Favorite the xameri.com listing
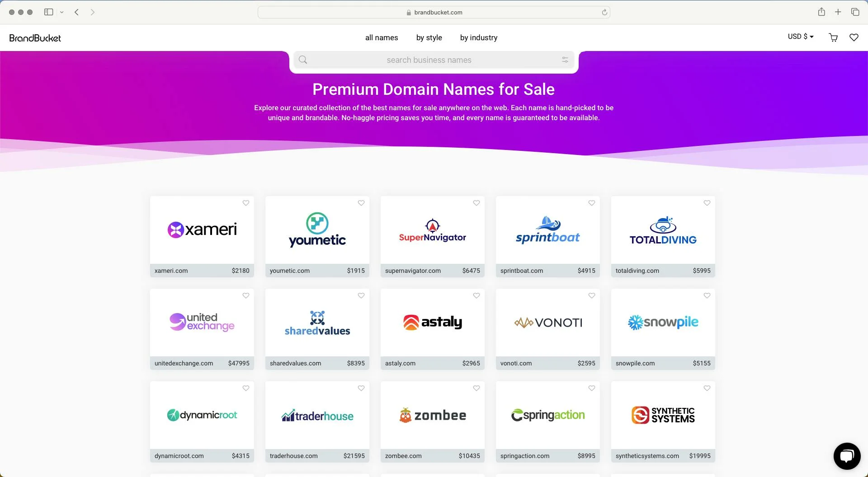This screenshot has width=868, height=477. tap(246, 203)
